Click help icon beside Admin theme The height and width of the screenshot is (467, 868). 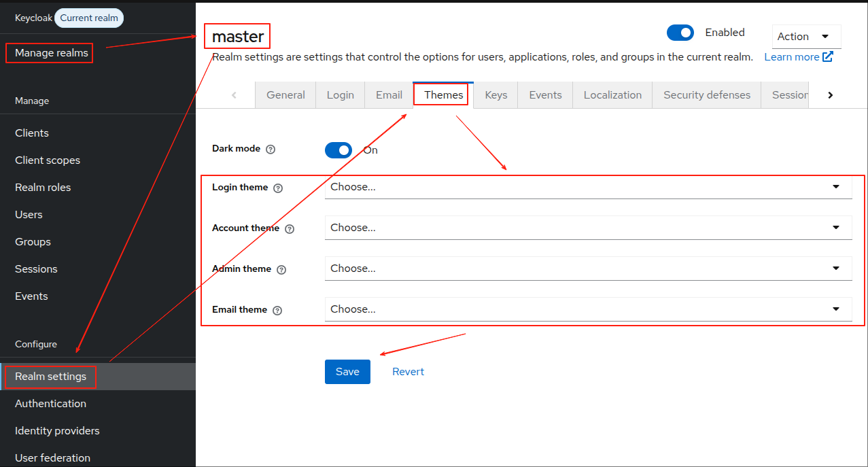pyautogui.click(x=281, y=270)
